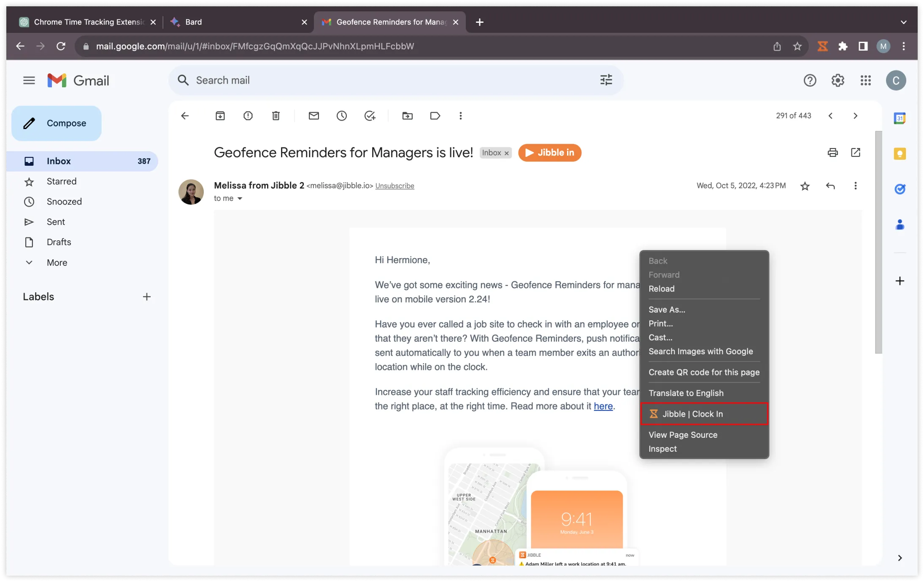Snooze this email
The image size is (924, 582).
click(342, 116)
